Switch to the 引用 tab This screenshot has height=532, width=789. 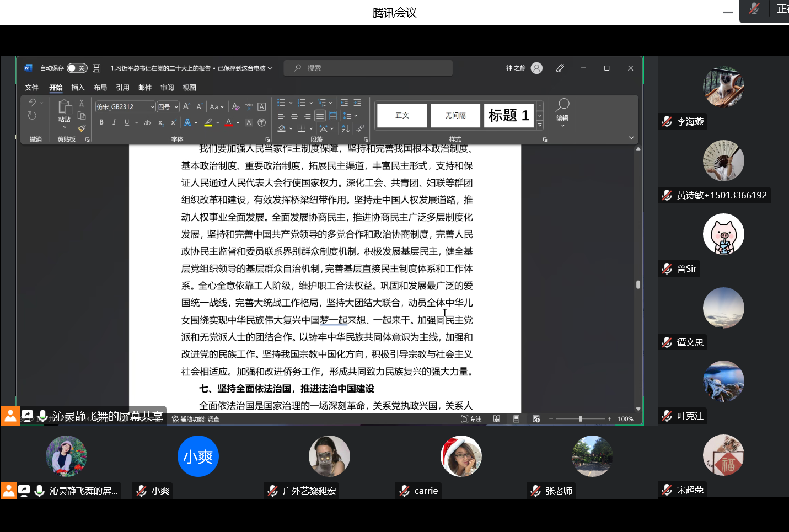click(122, 88)
